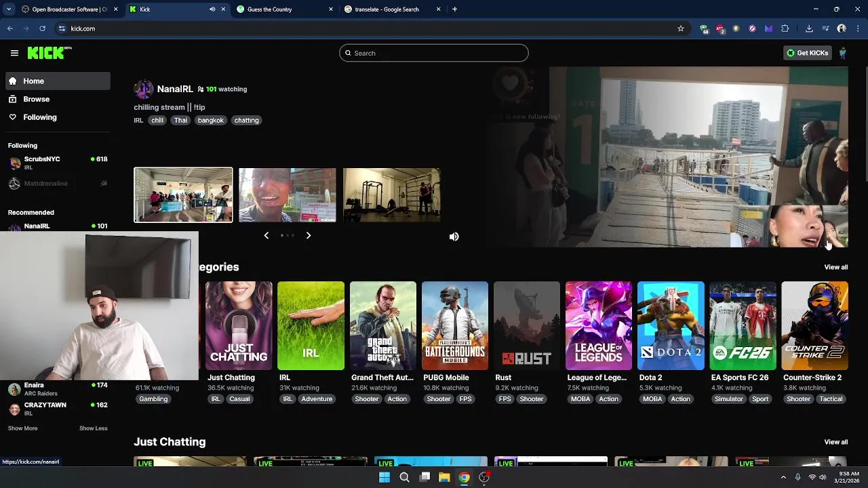Open the Kick hamburger sidebar menu
The image size is (868, 488).
click(14, 53)
